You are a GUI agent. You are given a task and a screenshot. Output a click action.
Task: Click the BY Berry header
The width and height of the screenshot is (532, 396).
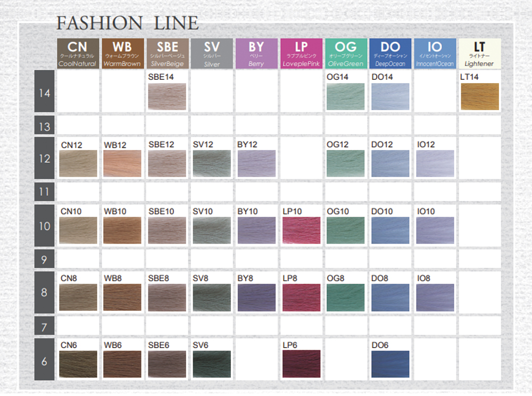(256, 53)
